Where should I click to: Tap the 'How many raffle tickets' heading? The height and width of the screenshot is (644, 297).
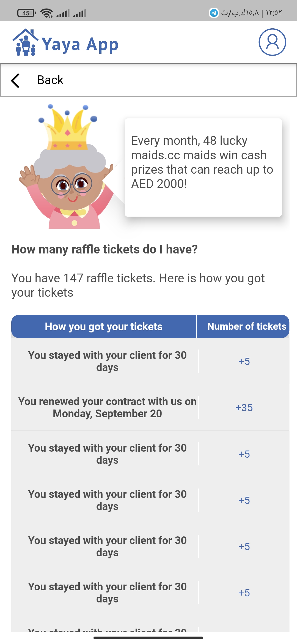tap(105, 249)
